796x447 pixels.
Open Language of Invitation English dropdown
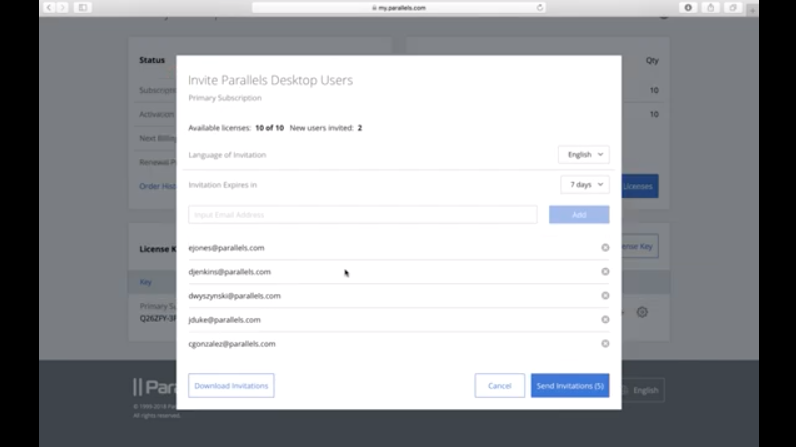pyautogui.click(x=584, y=154)
